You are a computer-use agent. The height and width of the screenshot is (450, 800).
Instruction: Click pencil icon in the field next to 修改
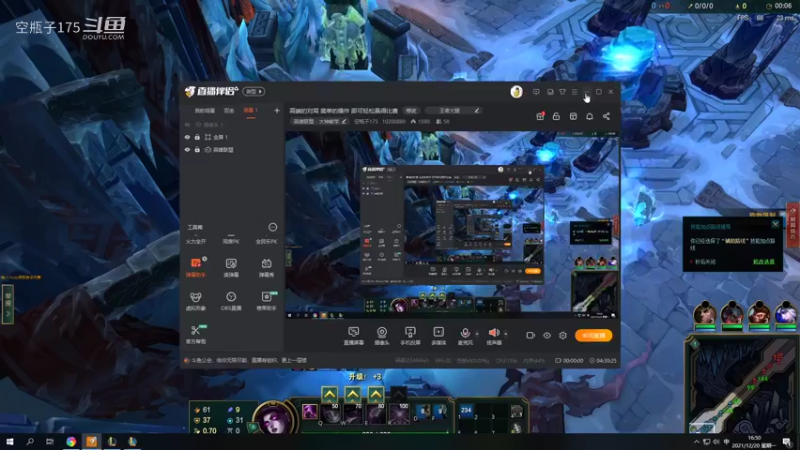(477, 111)
